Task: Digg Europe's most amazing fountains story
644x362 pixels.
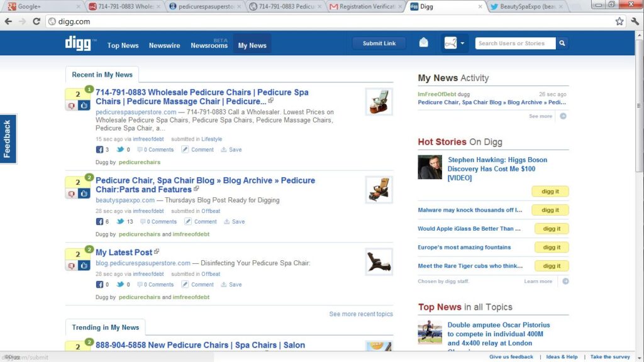Action: (552, 248)
